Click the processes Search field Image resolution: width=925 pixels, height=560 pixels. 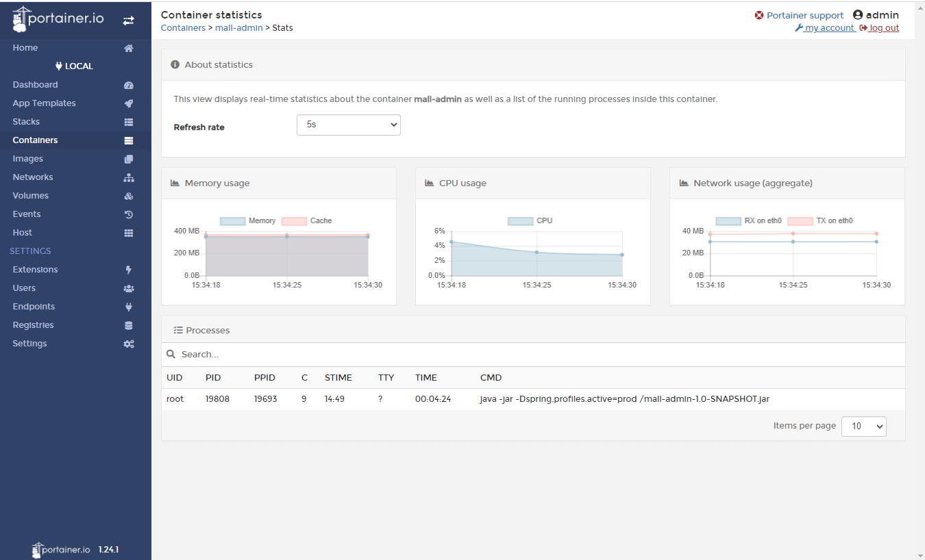coord(534,354)
